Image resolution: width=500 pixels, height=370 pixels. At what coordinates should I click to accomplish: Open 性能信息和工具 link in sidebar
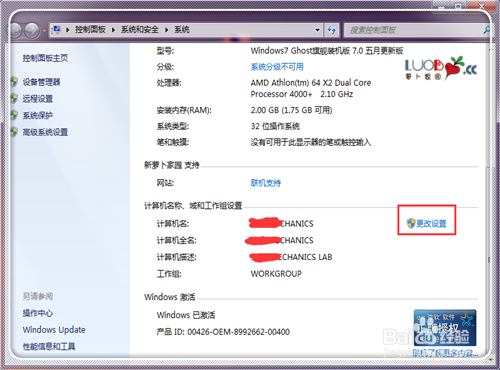pyautogui.click(x=49, y=346)
